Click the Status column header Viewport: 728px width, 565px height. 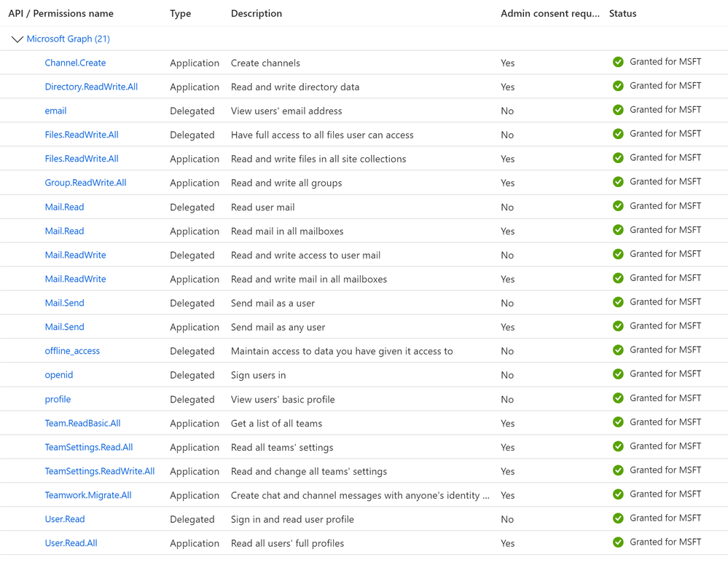[x=622, y=14]
